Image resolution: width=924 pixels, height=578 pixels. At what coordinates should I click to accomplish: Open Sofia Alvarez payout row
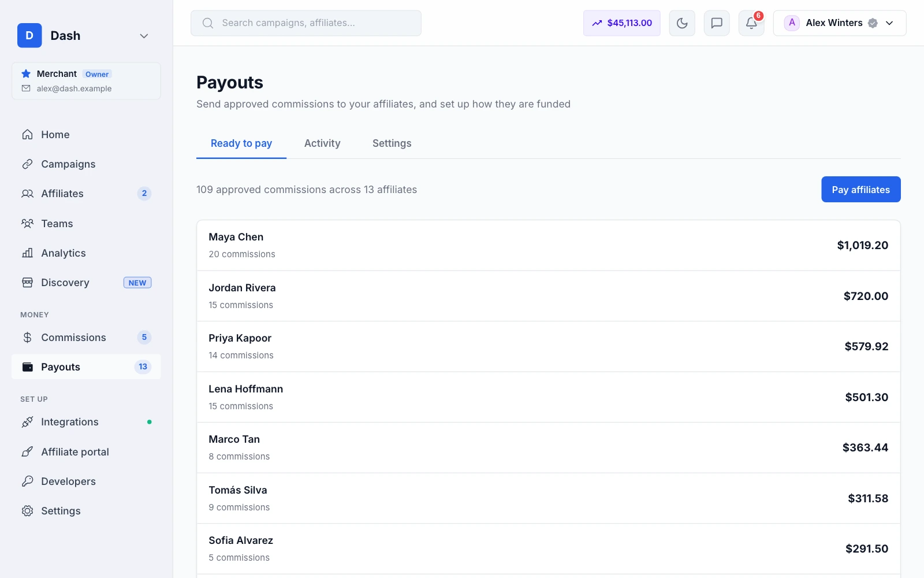pos(549,549)
